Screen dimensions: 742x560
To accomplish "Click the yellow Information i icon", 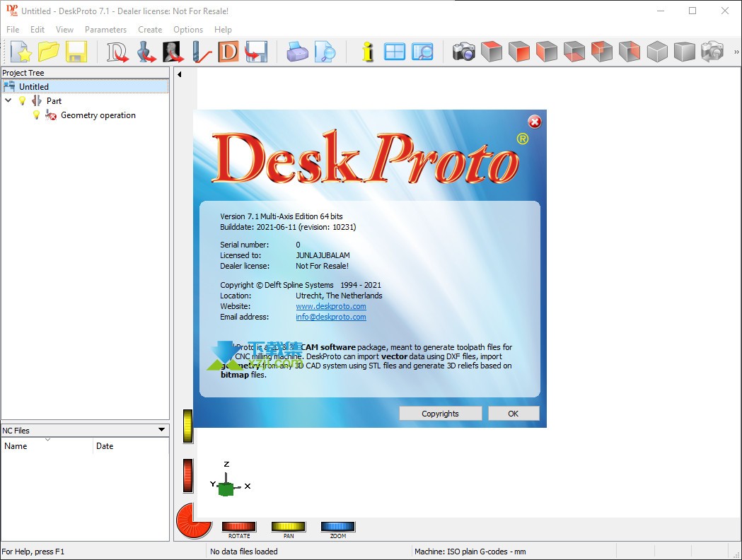I will [367, 51].
